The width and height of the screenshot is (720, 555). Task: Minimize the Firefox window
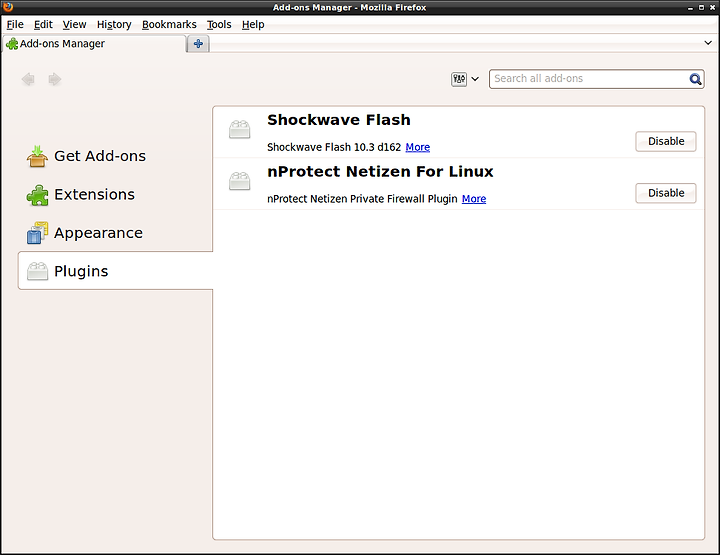click(x=690, y=7)
